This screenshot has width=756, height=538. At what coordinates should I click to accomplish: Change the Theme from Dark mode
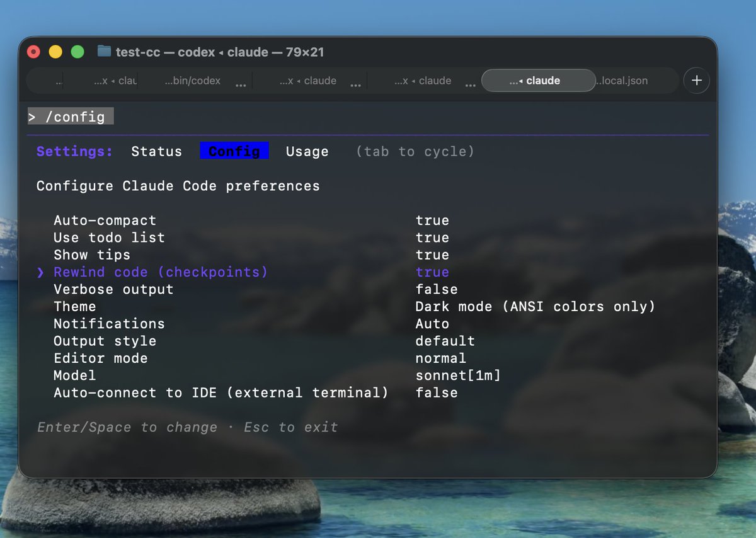(75, 306)
